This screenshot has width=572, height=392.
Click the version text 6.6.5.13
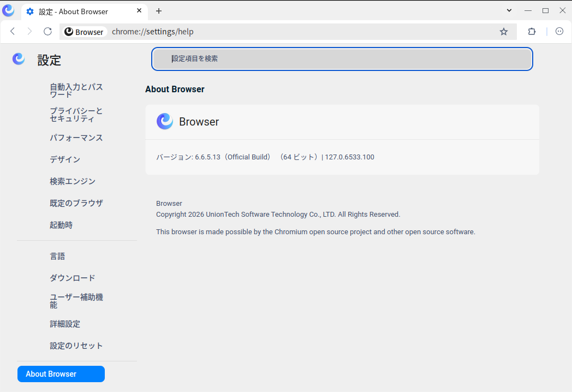click(207, 157)
